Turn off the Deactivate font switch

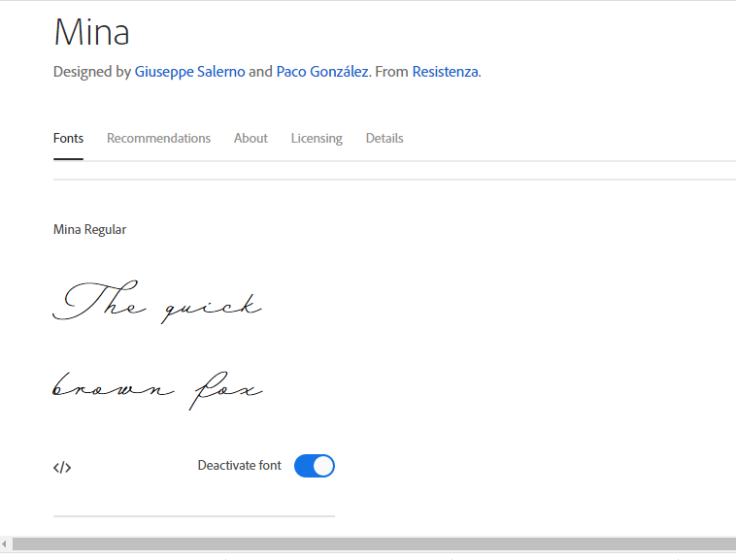314,466
